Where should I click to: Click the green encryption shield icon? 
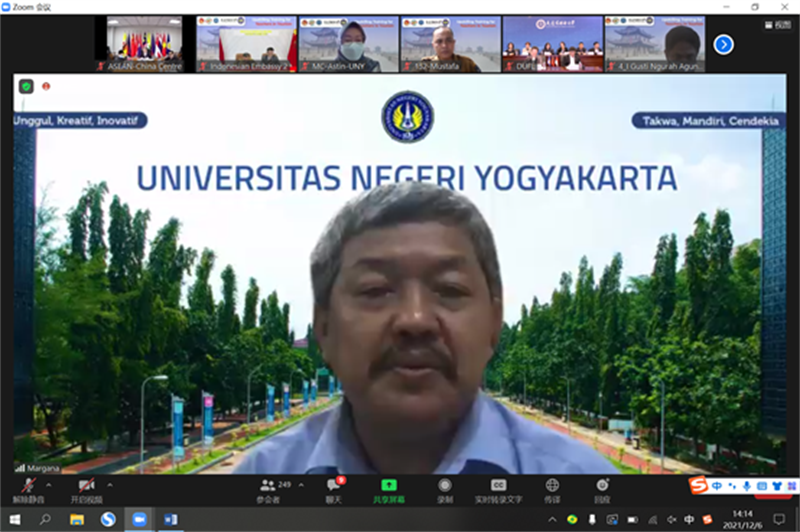[x=26, y=86]
